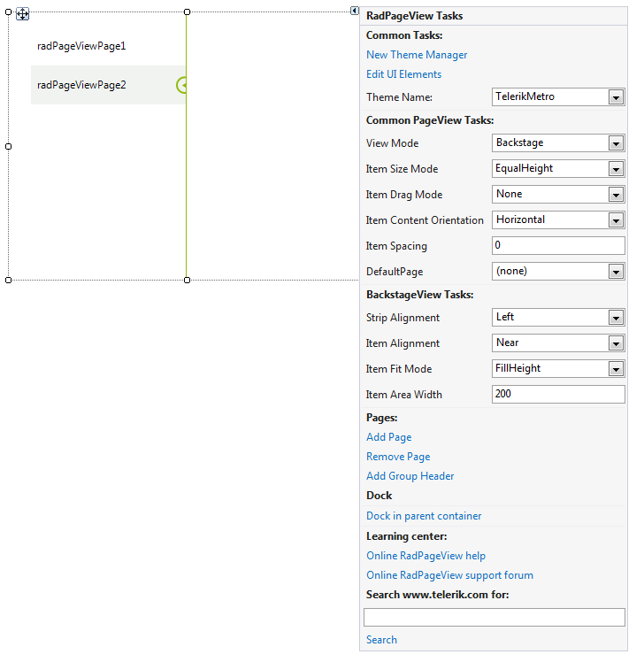The height and width of the screenshot is (662, 644).
Task: Click the Search link at the bottom
Action: click(x=381, y=640)
